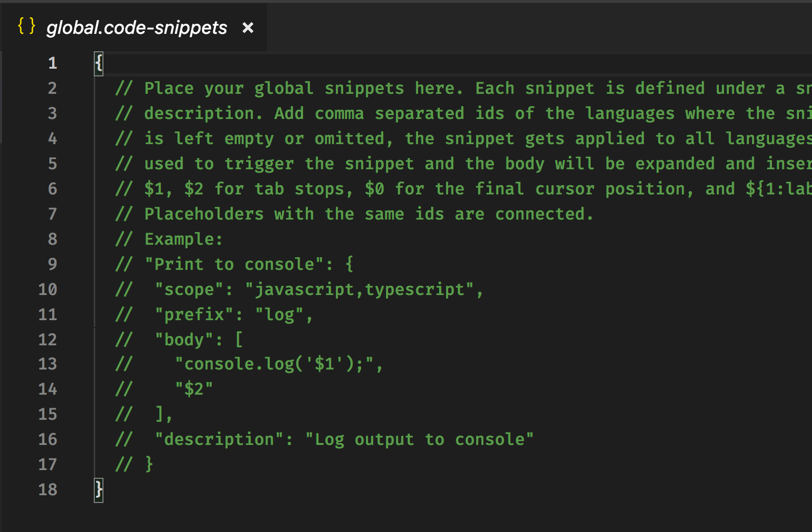Click the closing brace on line 18
Image resolution: width=812 pixels, height=532 pixels.
(98, 490)
